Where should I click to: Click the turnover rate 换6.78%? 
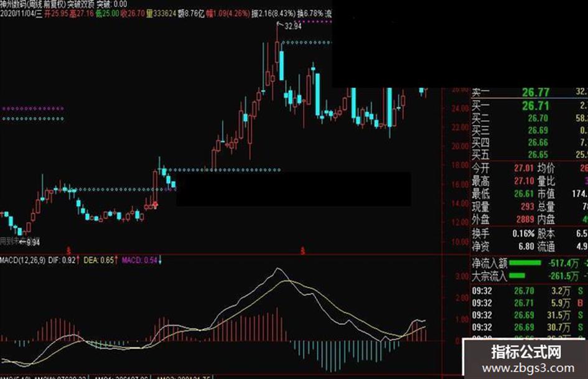(x=310, y=14)
